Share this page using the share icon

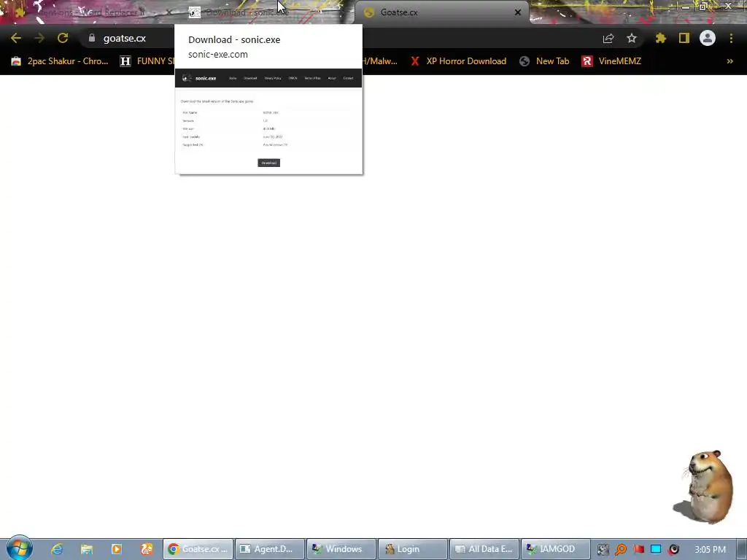coord(608,38)
